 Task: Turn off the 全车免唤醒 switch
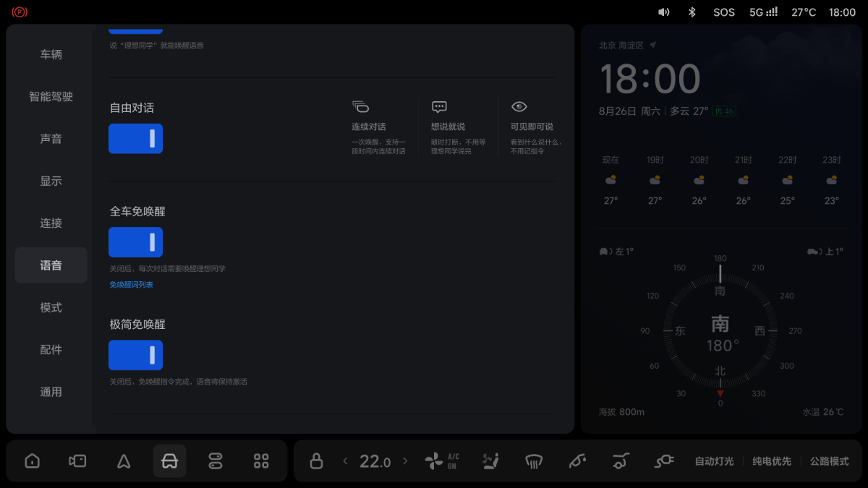(x=135, y=242)
